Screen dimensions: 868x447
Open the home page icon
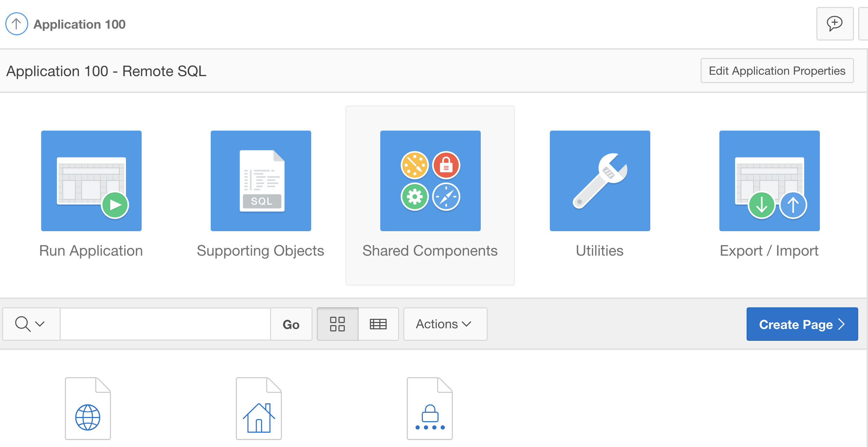click(x=259, y=409)
